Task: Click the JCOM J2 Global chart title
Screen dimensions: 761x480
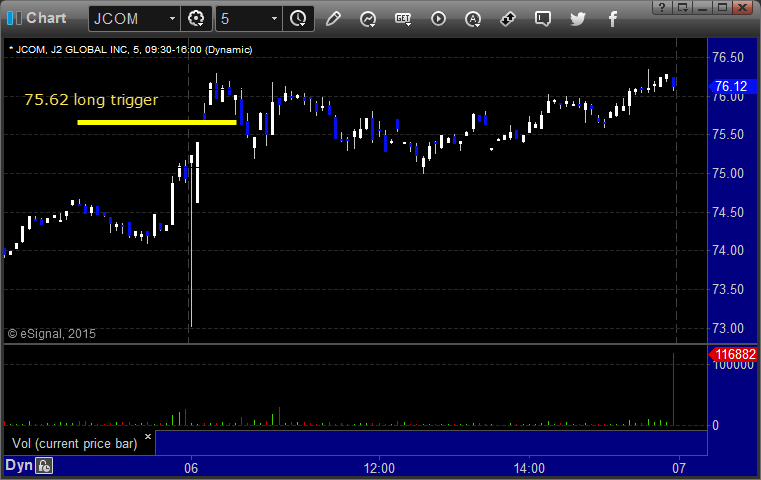Action: pos(131,50)
